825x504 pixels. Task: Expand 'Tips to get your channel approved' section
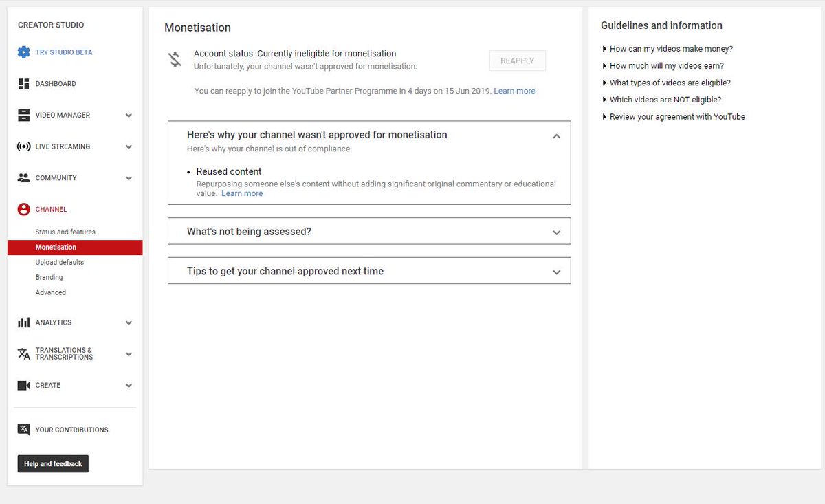click(557, 272)
